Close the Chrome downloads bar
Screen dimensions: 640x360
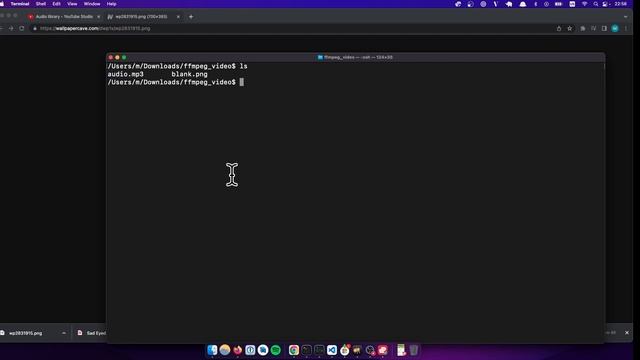tap(627, 333)
